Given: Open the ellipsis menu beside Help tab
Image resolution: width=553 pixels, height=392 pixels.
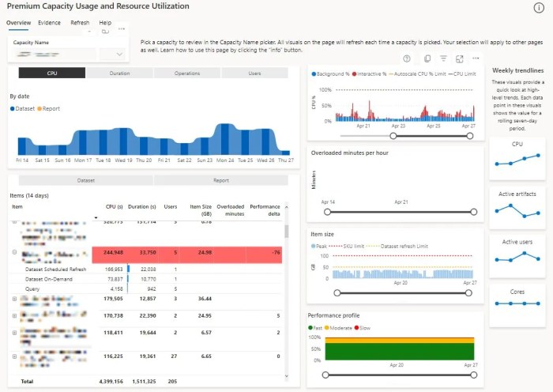Looking at the screenshot, I should [x=122, y=28].
